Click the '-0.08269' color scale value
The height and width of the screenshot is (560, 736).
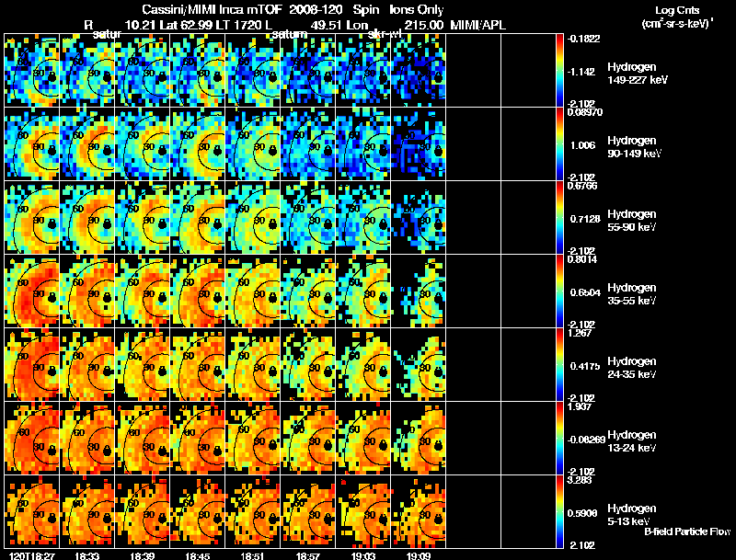[586, 440]
